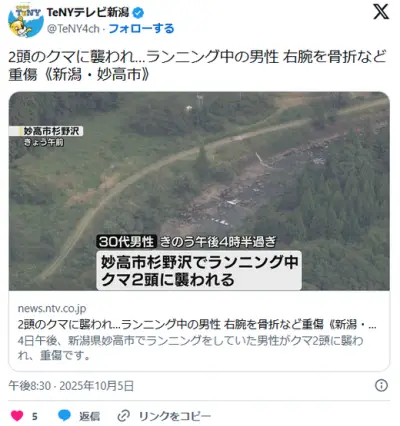Open the @TeNY4ch handle

coord(73,29)
